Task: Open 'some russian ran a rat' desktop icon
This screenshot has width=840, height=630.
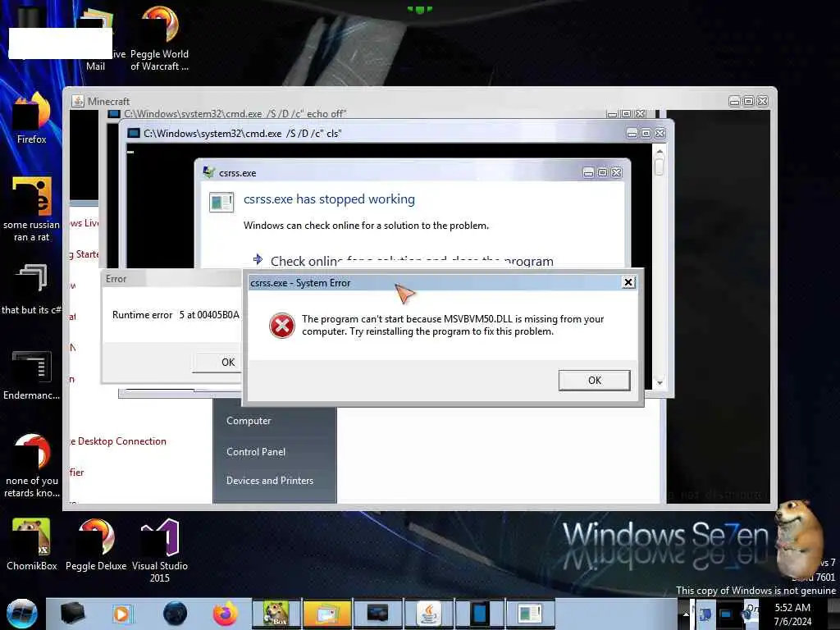Action: [32, 209]
